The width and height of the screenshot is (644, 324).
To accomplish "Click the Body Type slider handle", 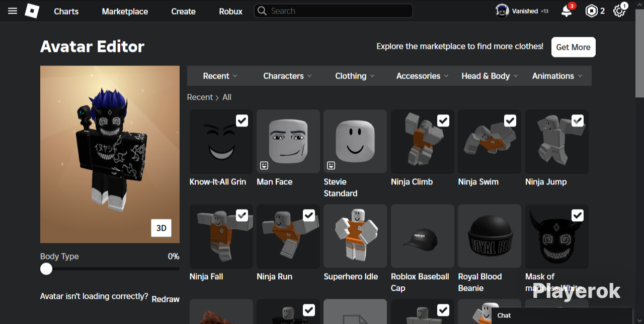I will pyautogui.click(x=46, y=269).
